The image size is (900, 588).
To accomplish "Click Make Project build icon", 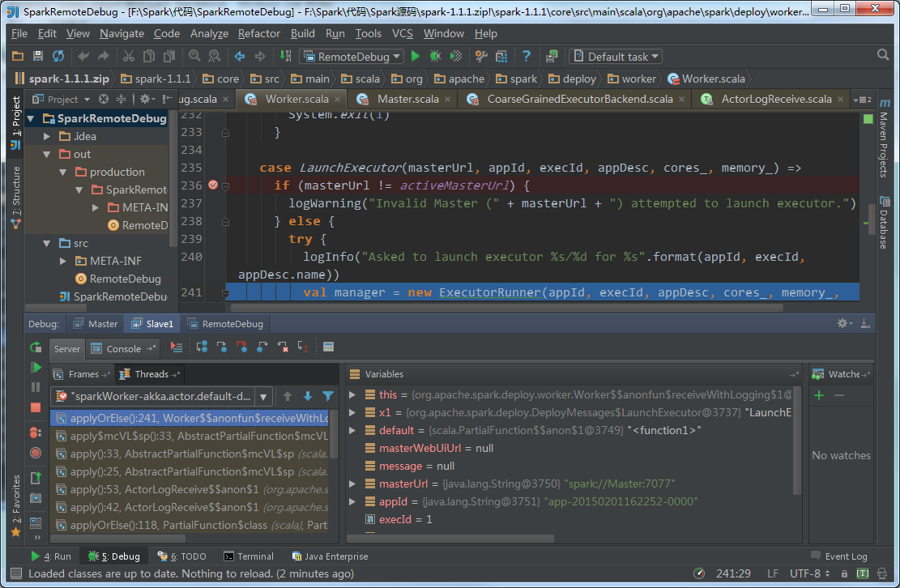I will [285, 56].
